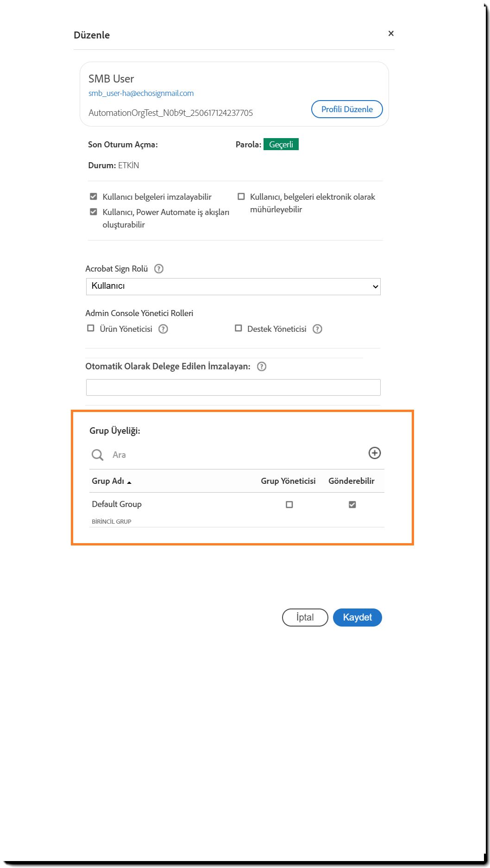Click help icon for Otomatik Olarak Delege Edilen İmzalayan
Viewport: 490px width, 868px height.
coord(262,367)
